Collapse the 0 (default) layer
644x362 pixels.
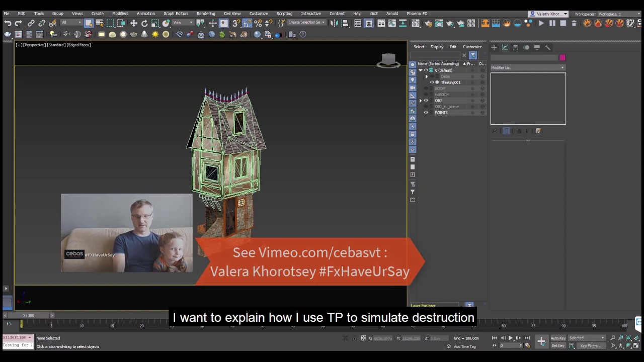point(421,70)
